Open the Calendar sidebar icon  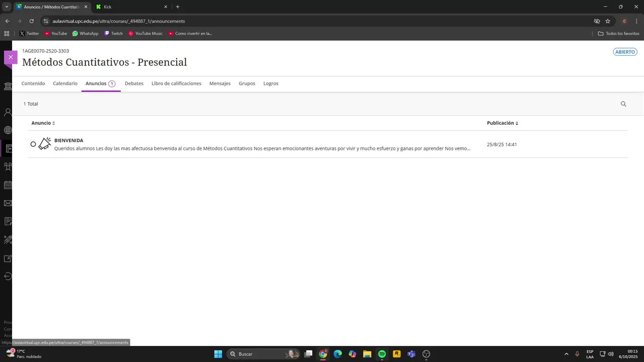(8, 185)
